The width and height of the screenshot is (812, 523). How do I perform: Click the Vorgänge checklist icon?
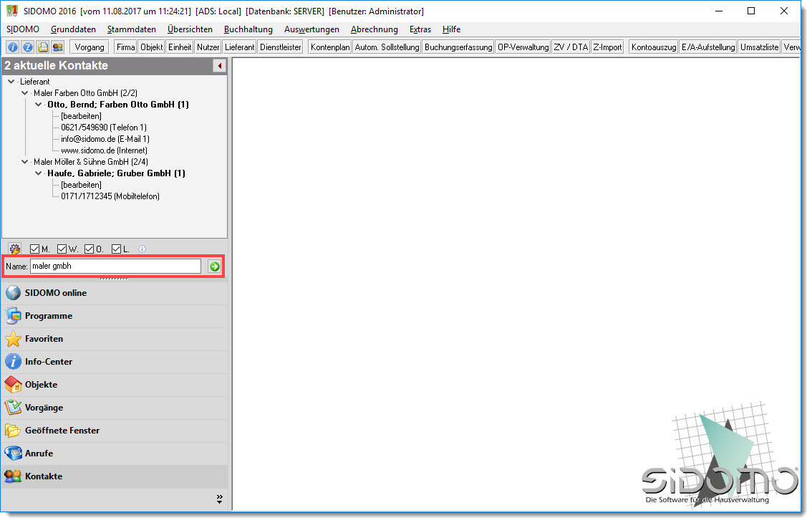[x=14, y=408]
